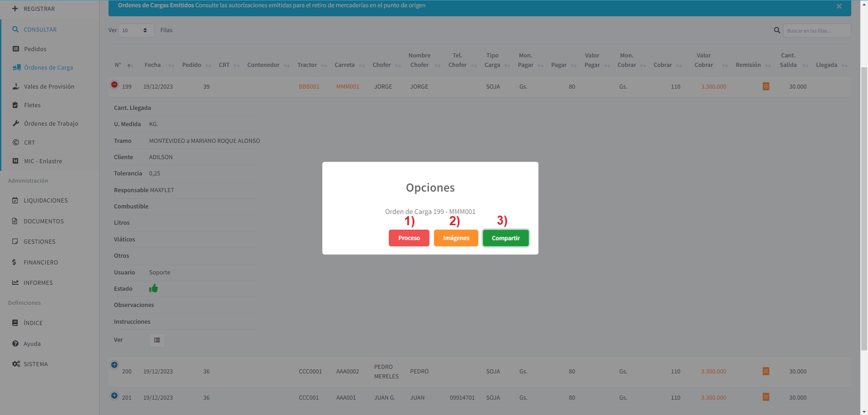This screenshot has height=415, width=868.
Task: Open Vales de Provisión in sidebar
Action: tap(49, 86)
